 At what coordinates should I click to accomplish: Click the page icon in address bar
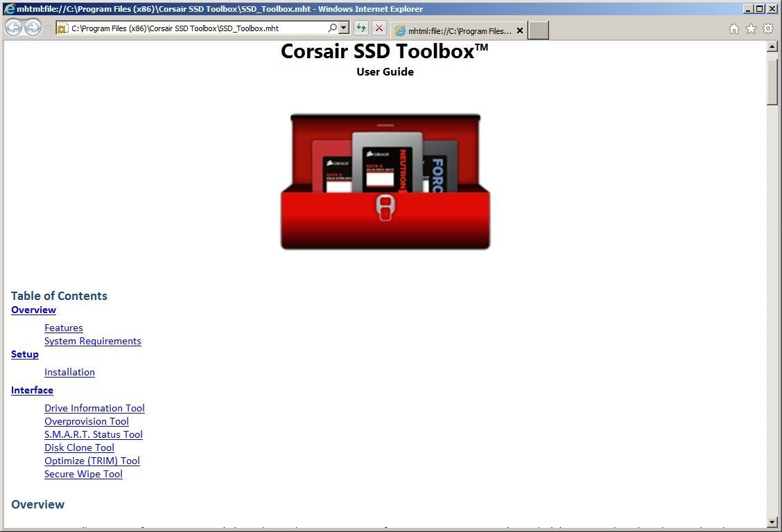pyautogui.click(x=62, y=28)
